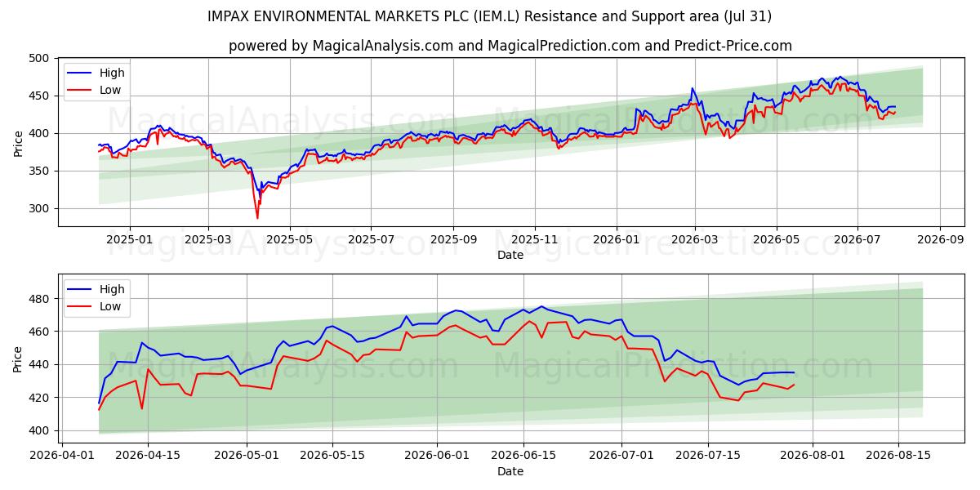Click the 2025-03 x-axis label on top chart
This screenshot has height=490, width=980.
208,240
